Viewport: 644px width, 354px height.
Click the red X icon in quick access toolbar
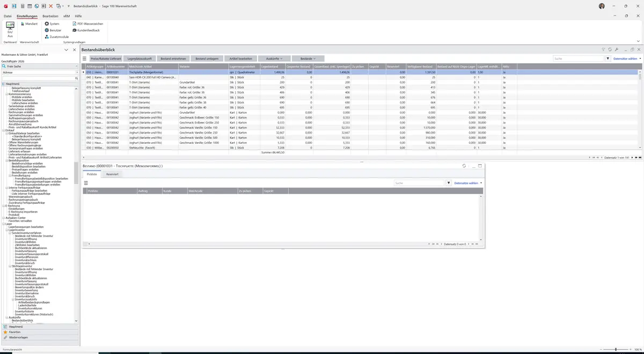51,6
